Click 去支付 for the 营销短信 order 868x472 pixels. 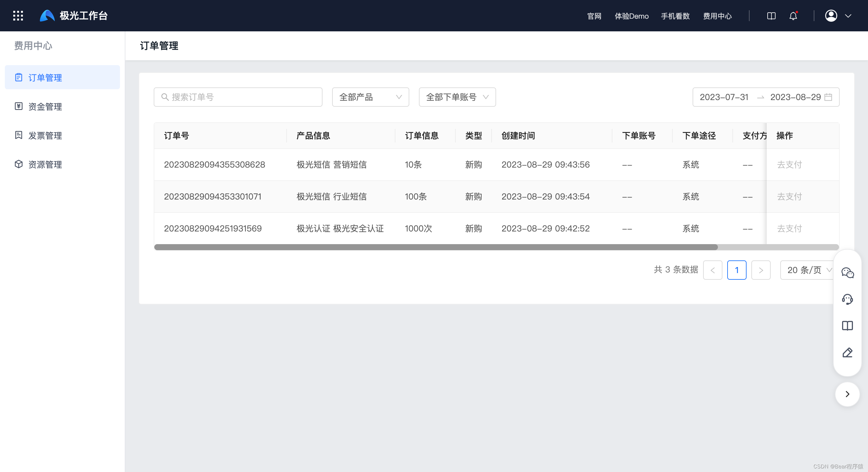pos(789,164)
